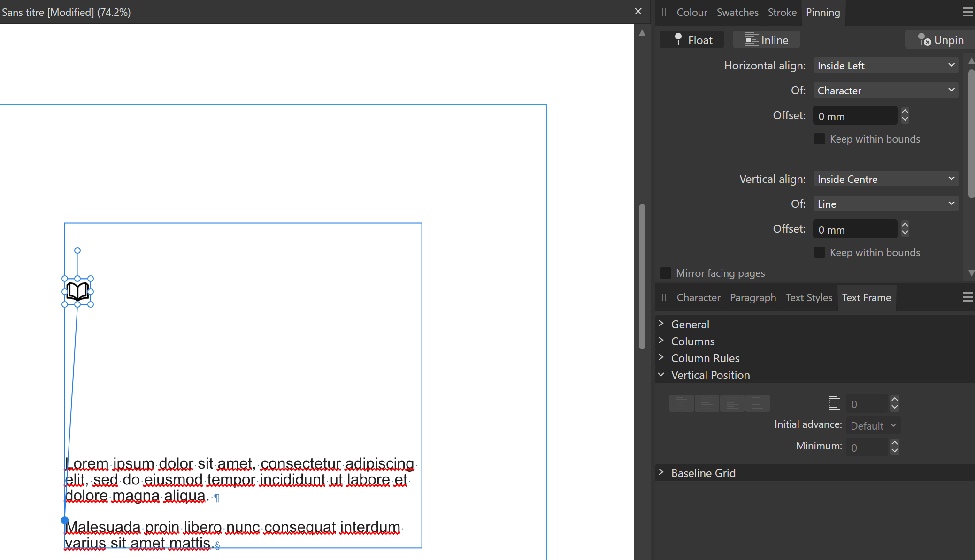Decrease vertical offset with down stepper
Screen dimensions: 975x560
pyautogui.click(x=905, y=233)
